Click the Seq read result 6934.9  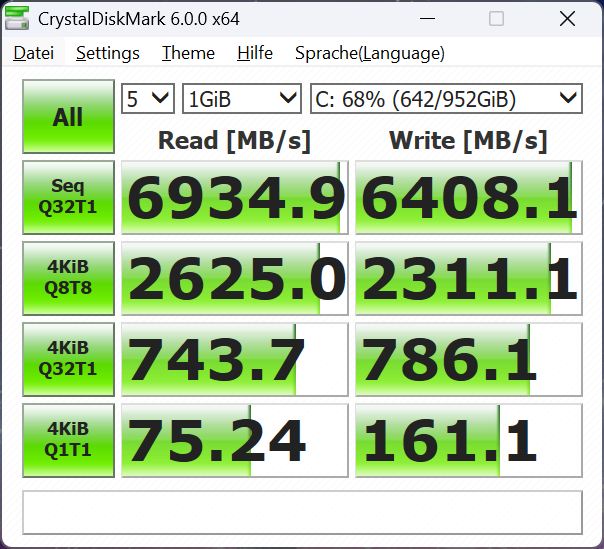pos(235,197)
